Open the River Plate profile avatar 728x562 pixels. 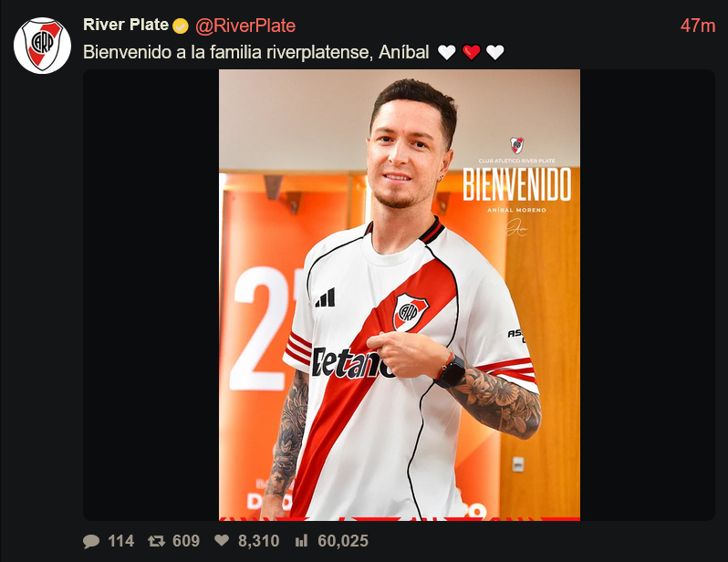tap(42, 46)
